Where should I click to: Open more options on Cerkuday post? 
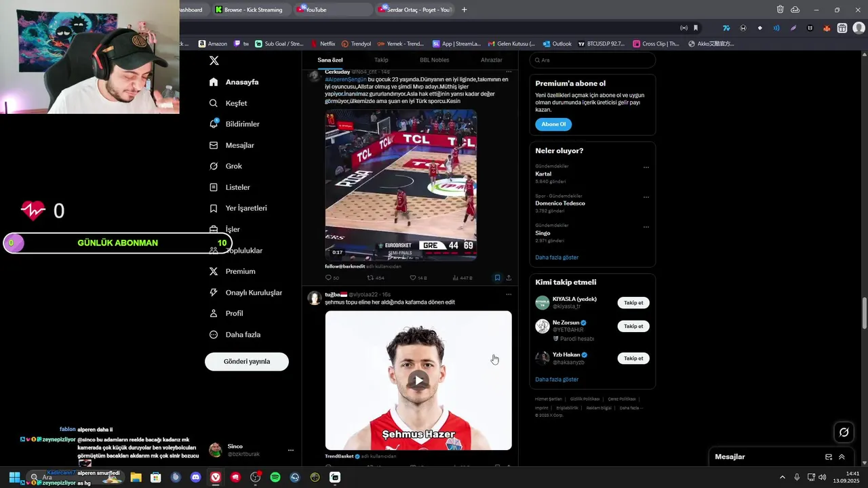point(509,71)
